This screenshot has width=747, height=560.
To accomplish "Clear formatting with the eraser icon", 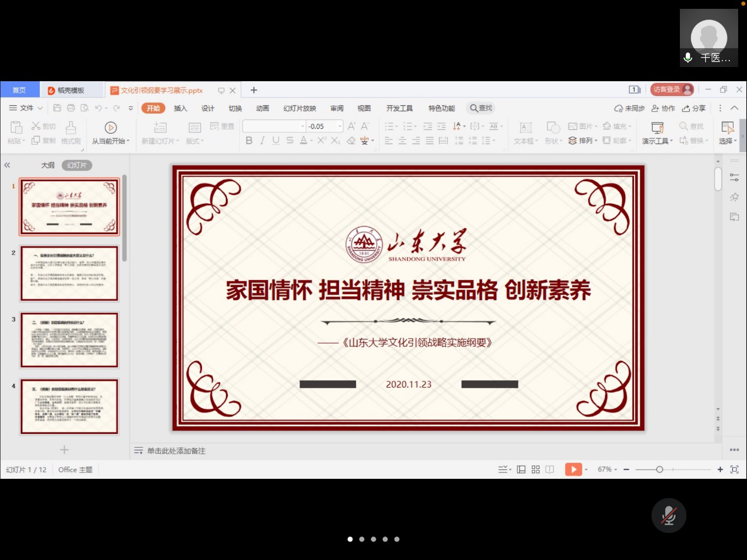I will pos(351,141).
